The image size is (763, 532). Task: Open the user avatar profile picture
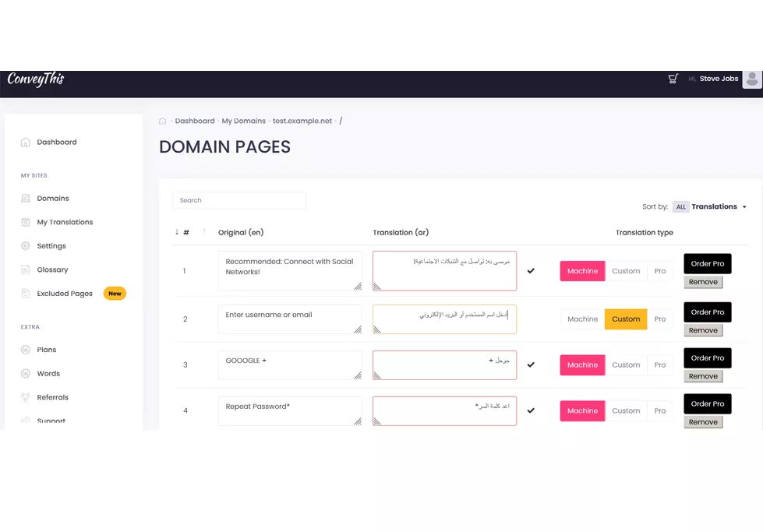click(751, 79)
